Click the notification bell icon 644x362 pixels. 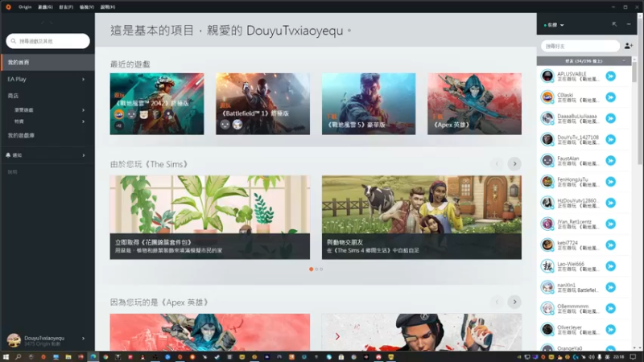pos(8,155)
